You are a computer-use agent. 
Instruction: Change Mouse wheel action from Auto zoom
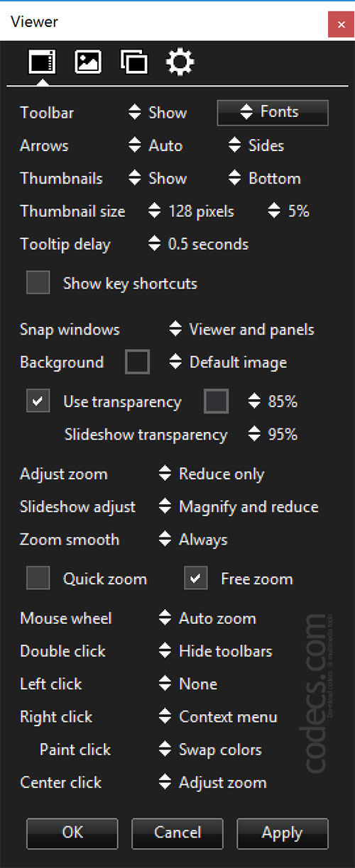click(x=207, y=618)
